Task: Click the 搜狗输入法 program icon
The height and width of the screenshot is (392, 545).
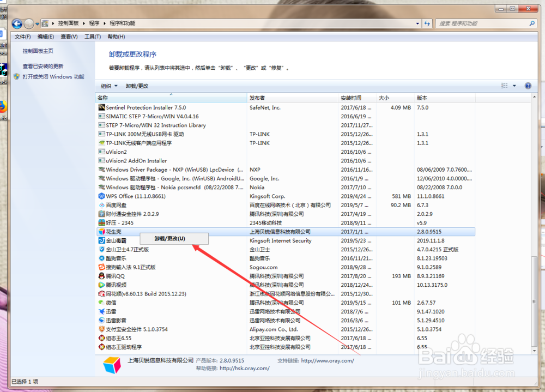Action: point(101,267)
